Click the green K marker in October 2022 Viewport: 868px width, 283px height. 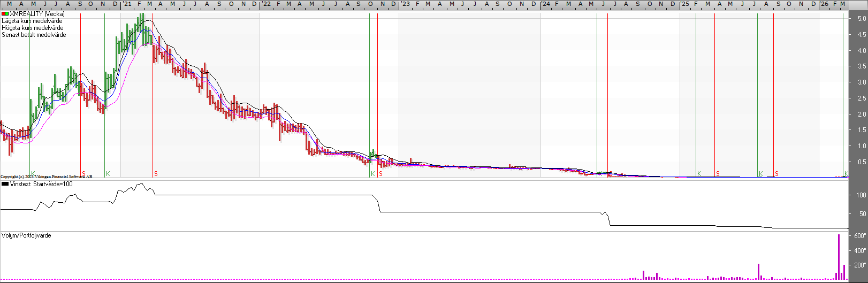pos(372,174)
